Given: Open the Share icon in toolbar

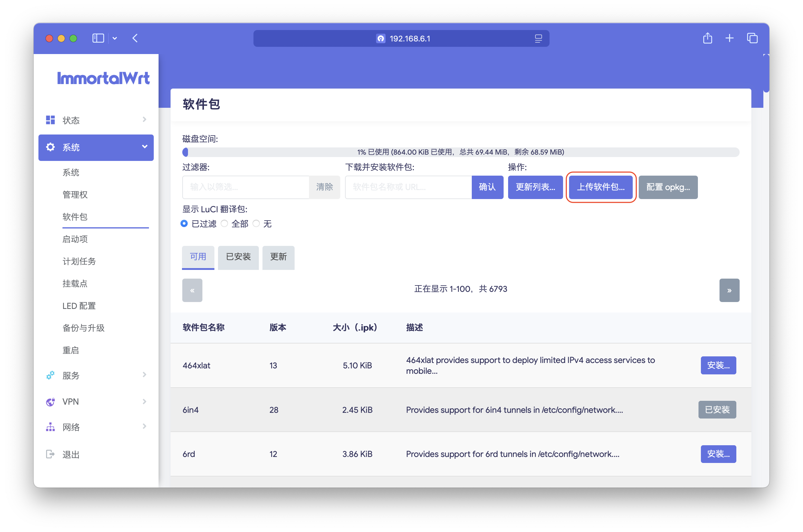Looking at the screenshot, I should coord(707,38).
